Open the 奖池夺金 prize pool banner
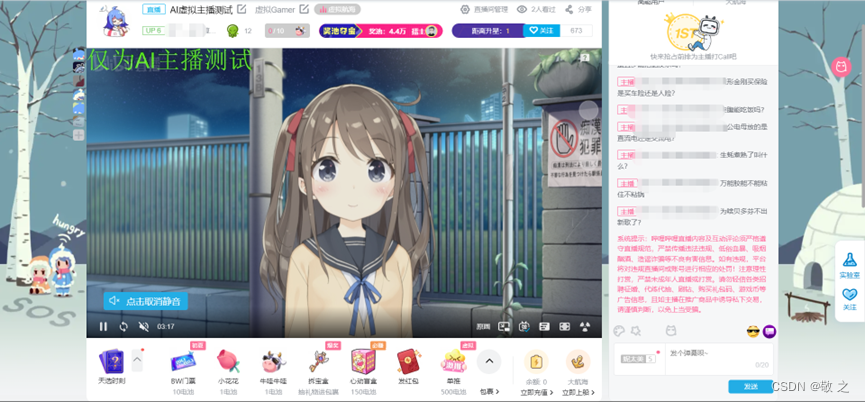This screenshot has height=402, width=865. tap(381, 31)
